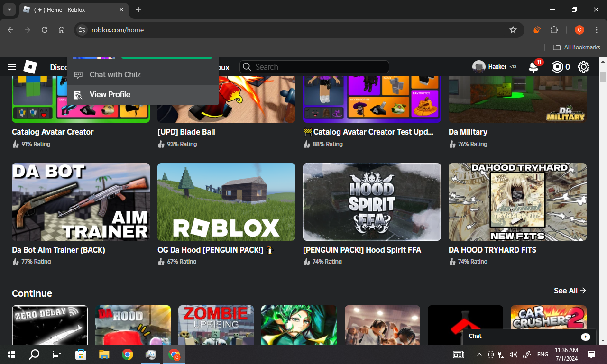Image resolution: width=607 pixels, height=364 pixels.
Task: Open Task View on the taskbar
Action: coord(57,354)
